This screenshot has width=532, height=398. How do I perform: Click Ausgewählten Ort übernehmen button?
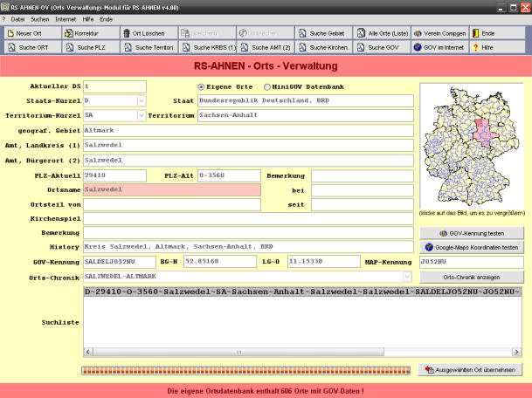470,370
